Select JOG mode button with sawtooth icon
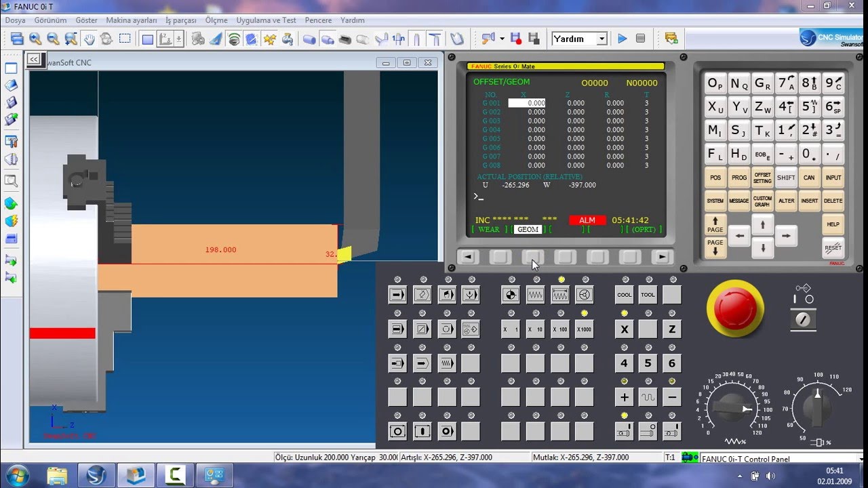This screenshot has height=488, width=868. point(536,295)
